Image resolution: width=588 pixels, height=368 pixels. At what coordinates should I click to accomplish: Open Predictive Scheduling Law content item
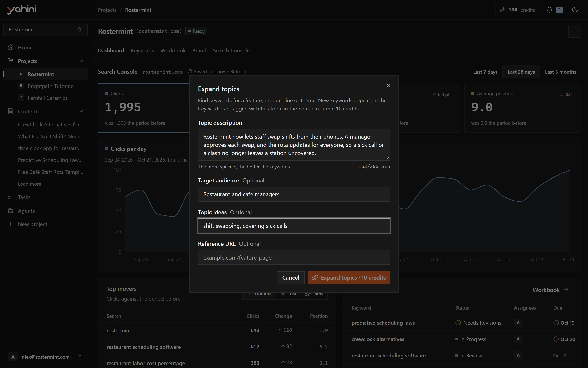50,160
